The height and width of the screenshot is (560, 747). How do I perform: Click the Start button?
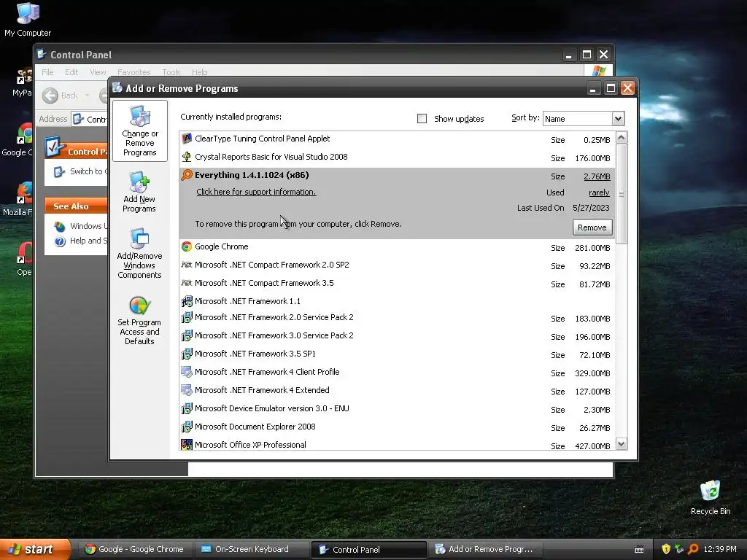tap(35, 550)
